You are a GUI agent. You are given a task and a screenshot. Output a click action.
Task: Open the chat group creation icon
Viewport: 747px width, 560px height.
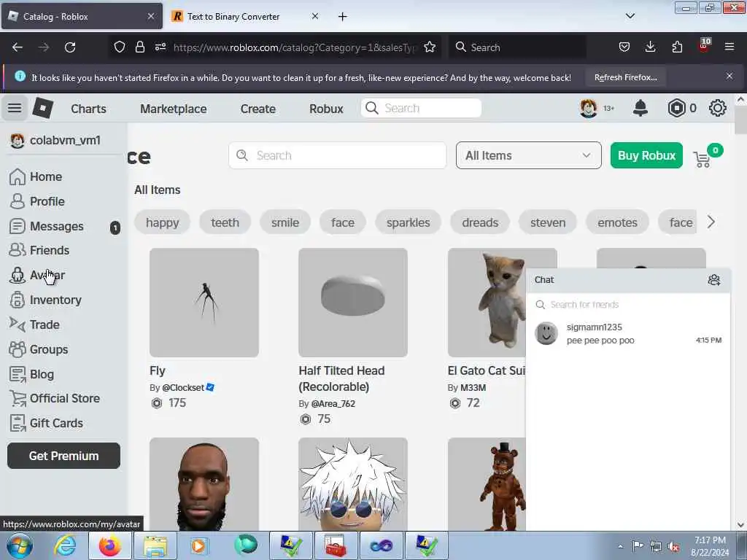(713, 280)
